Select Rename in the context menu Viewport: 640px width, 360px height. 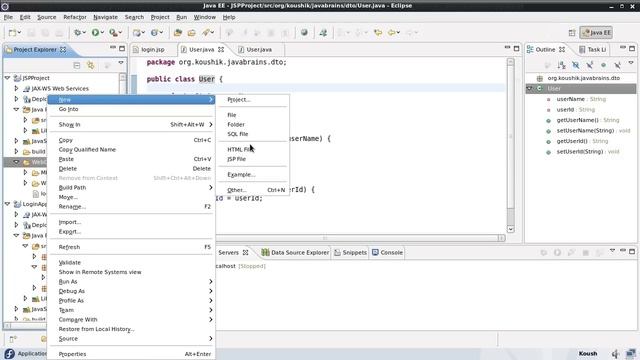click(131, 207)
